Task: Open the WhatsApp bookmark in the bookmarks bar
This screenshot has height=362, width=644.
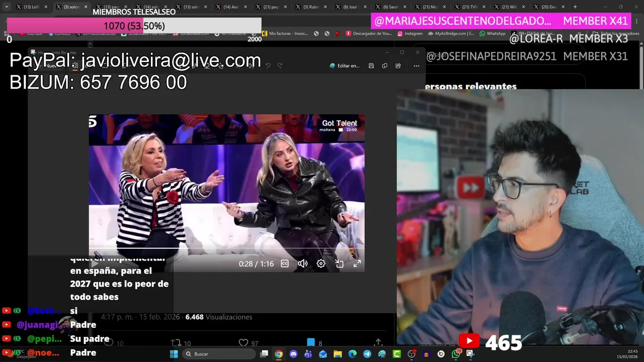Action: (493, 34)
